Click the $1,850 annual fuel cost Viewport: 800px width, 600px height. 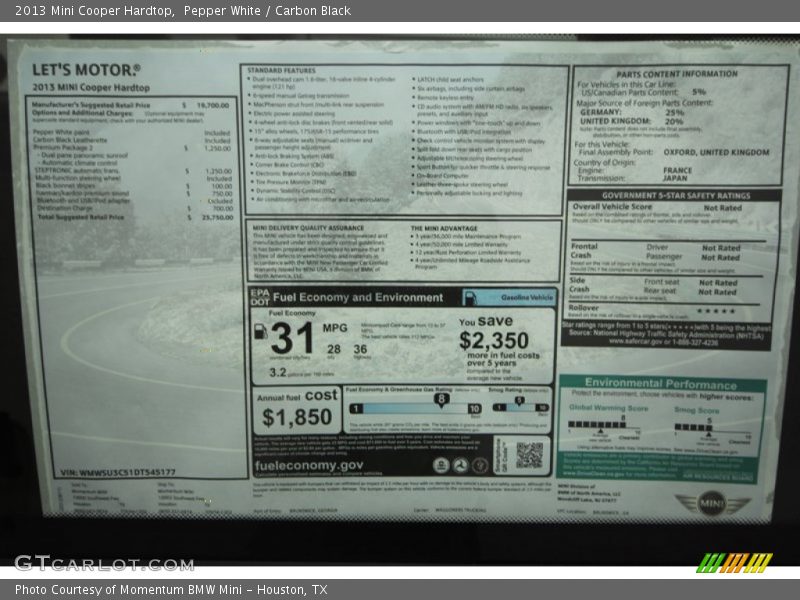pos(296,418)
